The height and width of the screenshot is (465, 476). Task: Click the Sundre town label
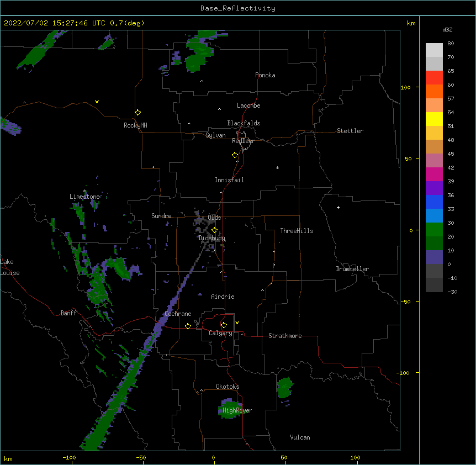161,216
